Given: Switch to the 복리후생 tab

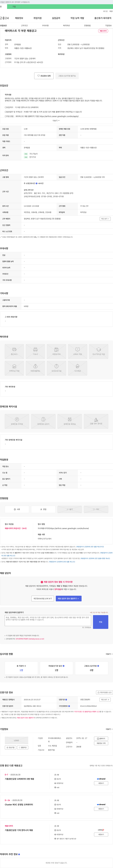Looking at the screenshot, I should 67,26.
